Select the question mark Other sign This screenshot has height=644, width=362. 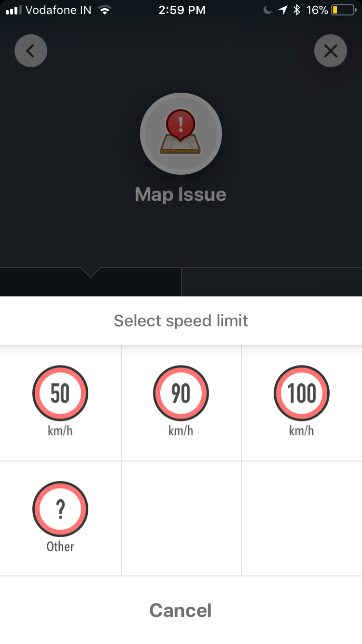60,509
